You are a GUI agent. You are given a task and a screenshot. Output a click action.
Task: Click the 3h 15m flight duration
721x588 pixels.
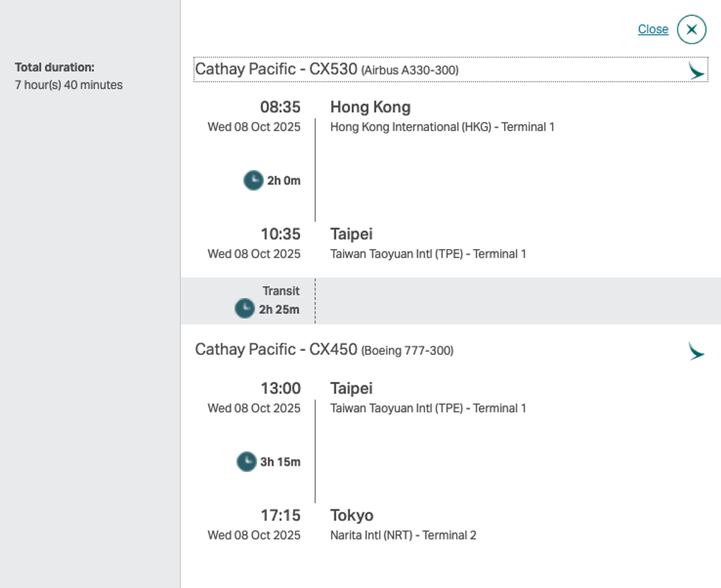[280, 462]
